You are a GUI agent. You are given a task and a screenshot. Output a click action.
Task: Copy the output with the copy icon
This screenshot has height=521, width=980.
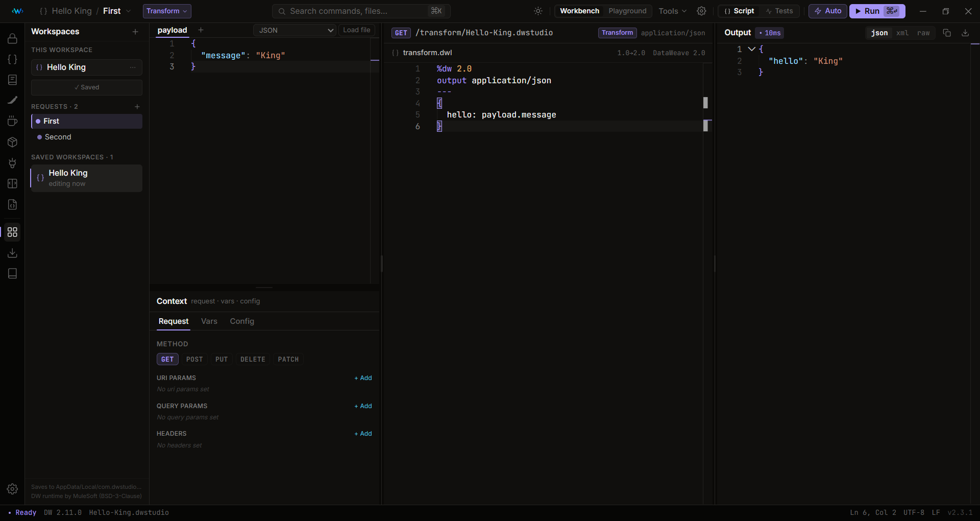point(947,33)
